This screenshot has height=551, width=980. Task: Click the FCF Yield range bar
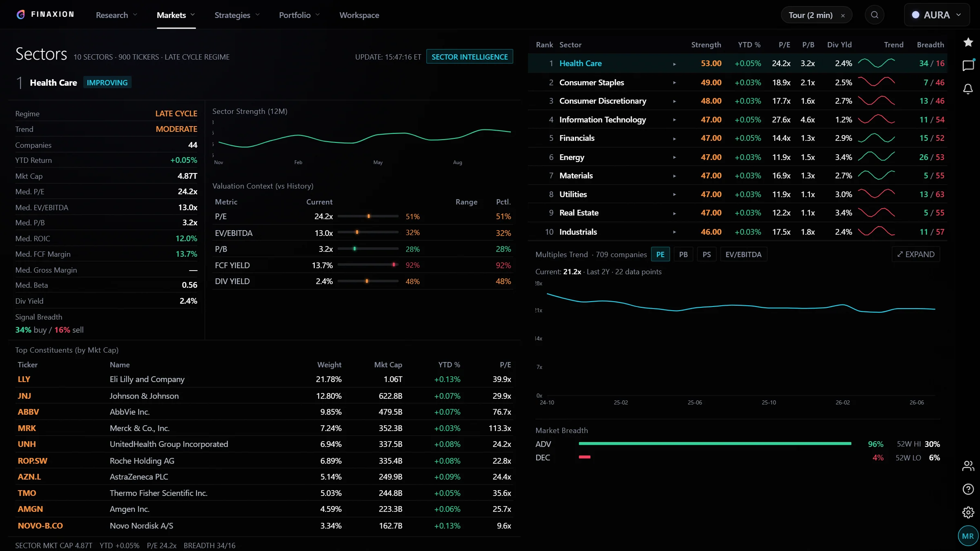[x=368, y=265]
